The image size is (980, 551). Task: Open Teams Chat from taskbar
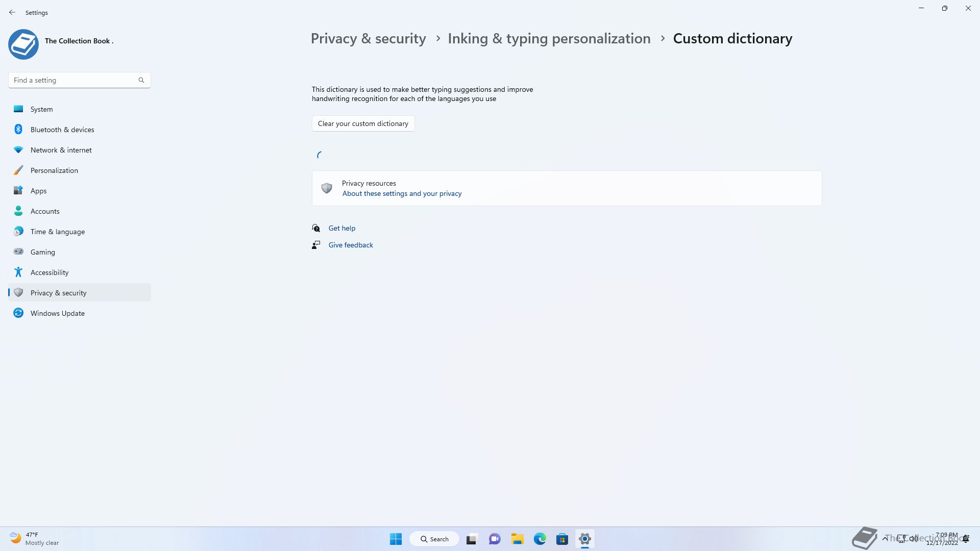[495, 539]
